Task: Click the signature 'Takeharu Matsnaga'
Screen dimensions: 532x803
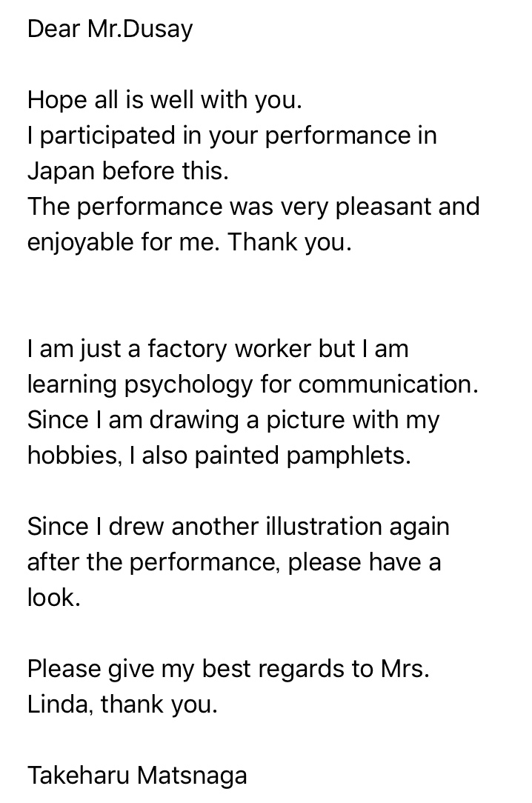Action: 137,776
